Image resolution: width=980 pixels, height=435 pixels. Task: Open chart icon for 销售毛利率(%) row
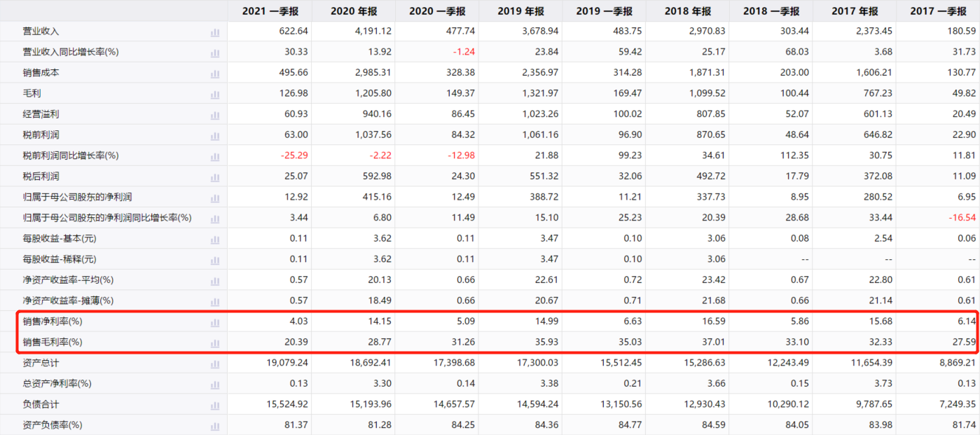click(215, 343)
